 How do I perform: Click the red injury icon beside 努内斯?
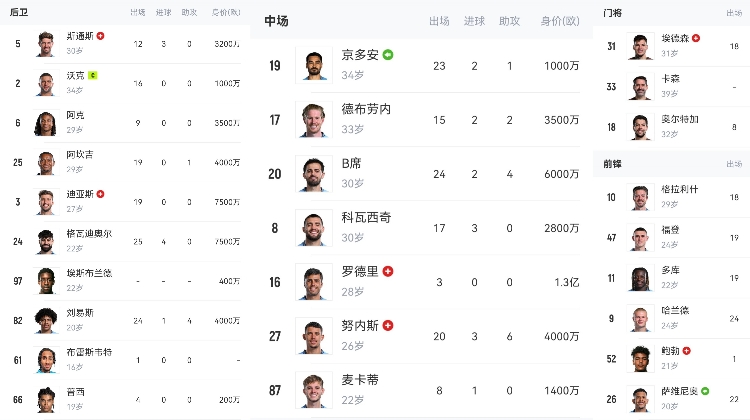388,325
